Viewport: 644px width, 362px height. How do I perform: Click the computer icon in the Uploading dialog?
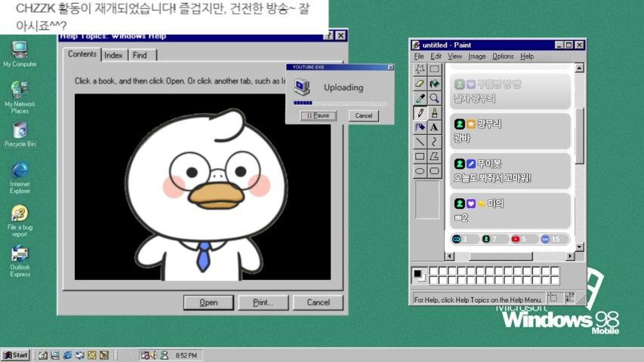[302, 87]
